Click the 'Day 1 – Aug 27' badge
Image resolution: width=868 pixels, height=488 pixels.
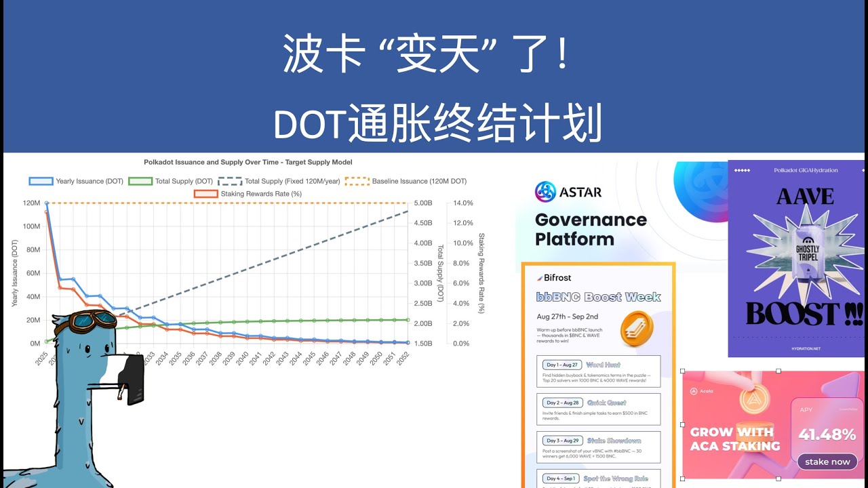click(561, 365)
